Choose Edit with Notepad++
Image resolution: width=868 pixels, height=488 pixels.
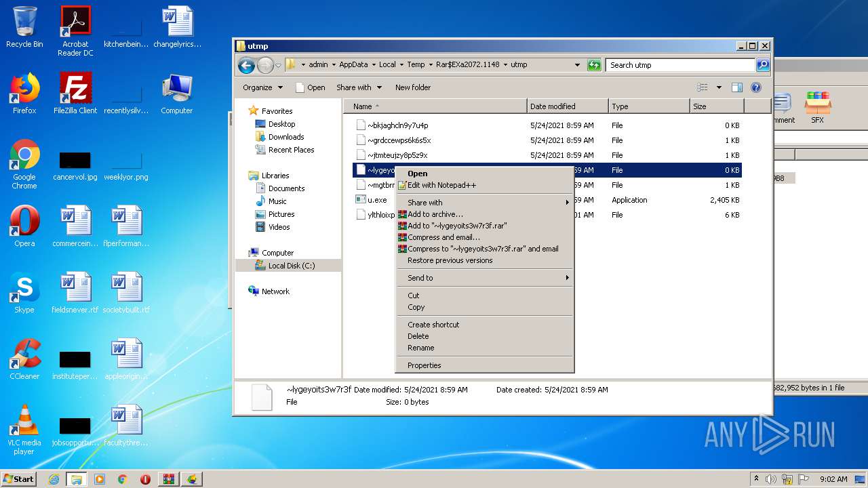click(x=485, y=185)
